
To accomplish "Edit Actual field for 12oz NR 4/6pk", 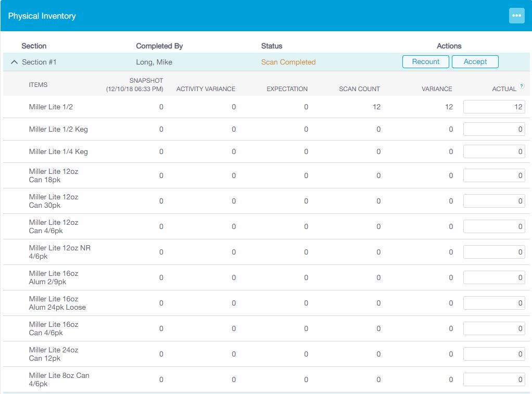I will click(x=494, y=252).
